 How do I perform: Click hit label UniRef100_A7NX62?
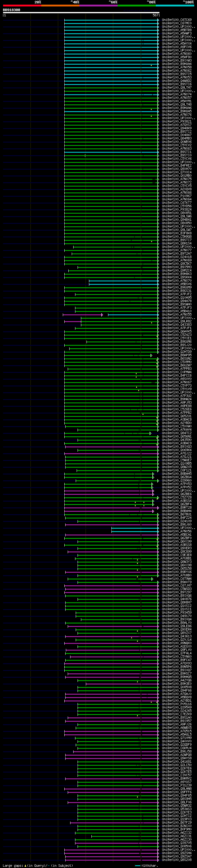coord(177,71)
